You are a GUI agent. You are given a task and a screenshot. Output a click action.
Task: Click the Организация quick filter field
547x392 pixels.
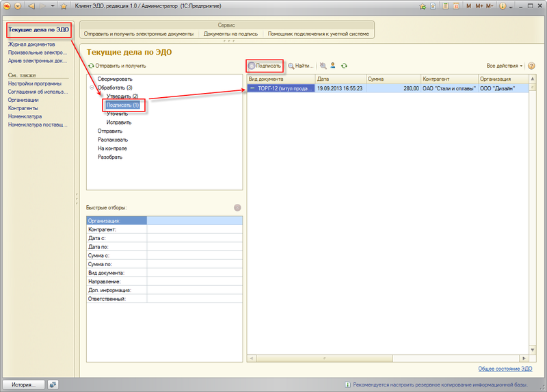(x=195, y=220)
